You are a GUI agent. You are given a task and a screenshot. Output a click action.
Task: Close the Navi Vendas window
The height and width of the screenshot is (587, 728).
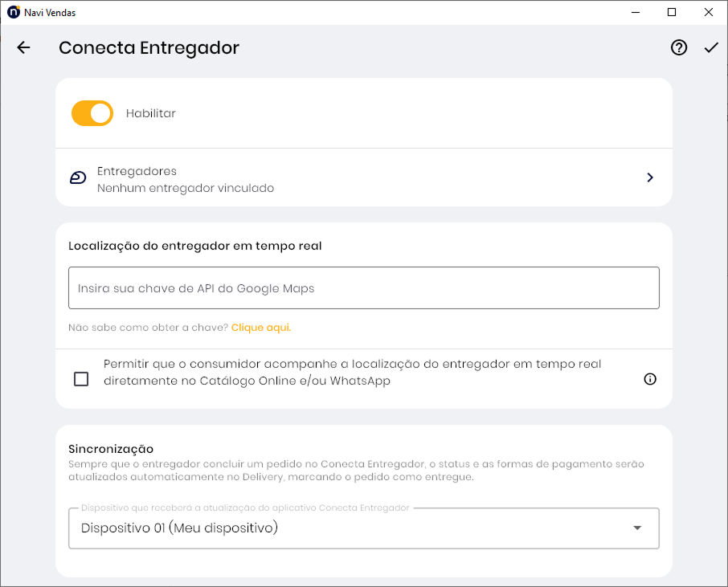(709, 12)
